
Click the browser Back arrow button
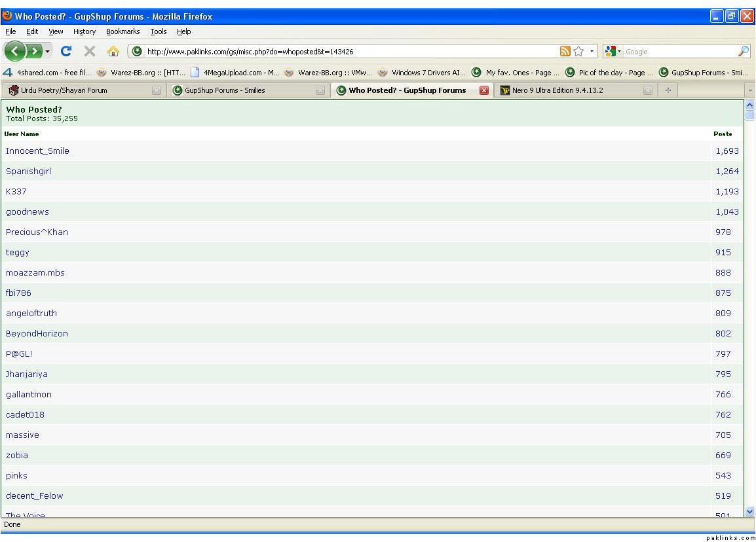tap(15, 52)
